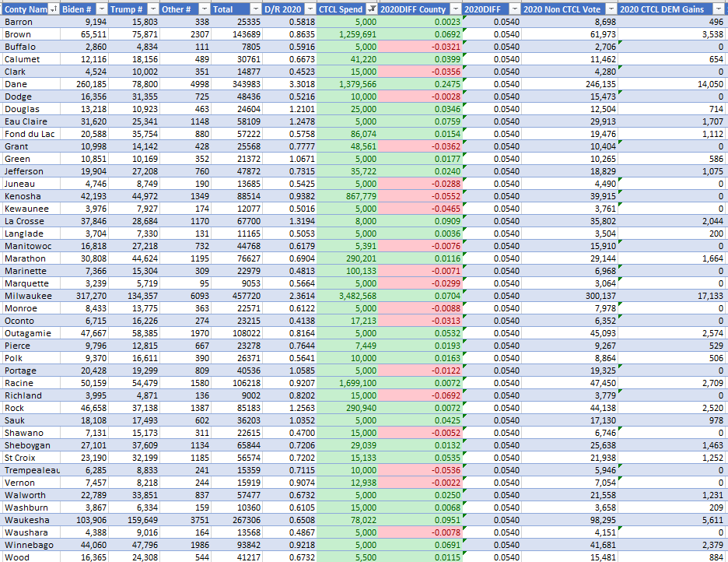
Task: Select CTCL DEM Gains value 14,050
Action: pos(672,84)
